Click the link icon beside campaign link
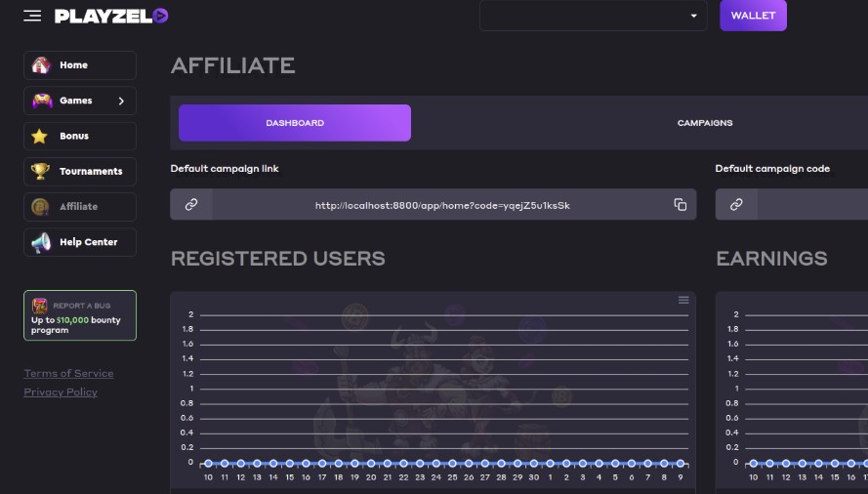The width and height of the screenshot is (868, 494). coord(191,204)
